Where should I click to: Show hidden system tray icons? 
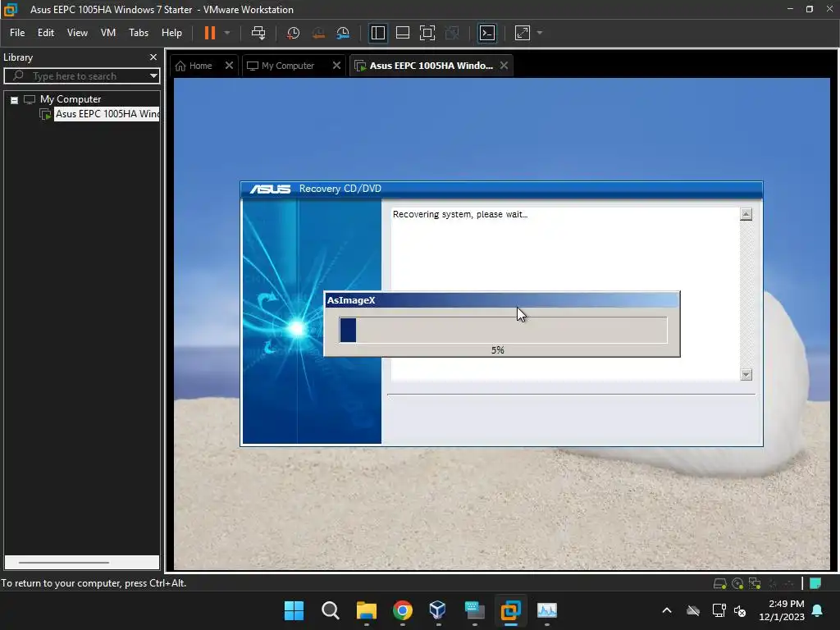coord(666,610)
